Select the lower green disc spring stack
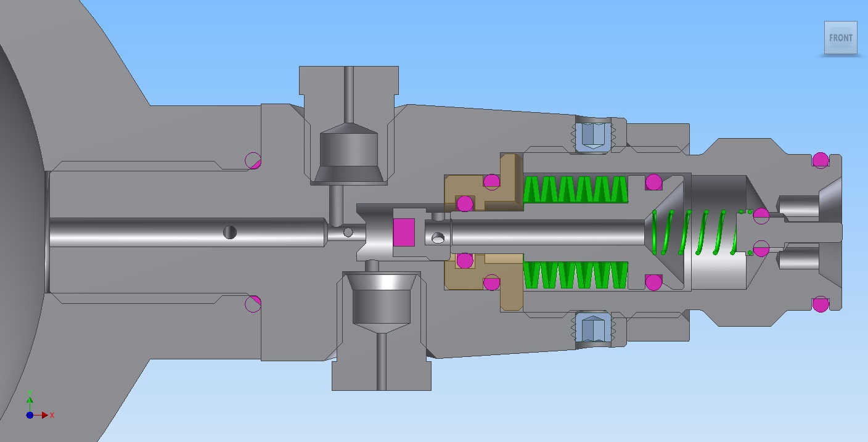 [576, 275]
